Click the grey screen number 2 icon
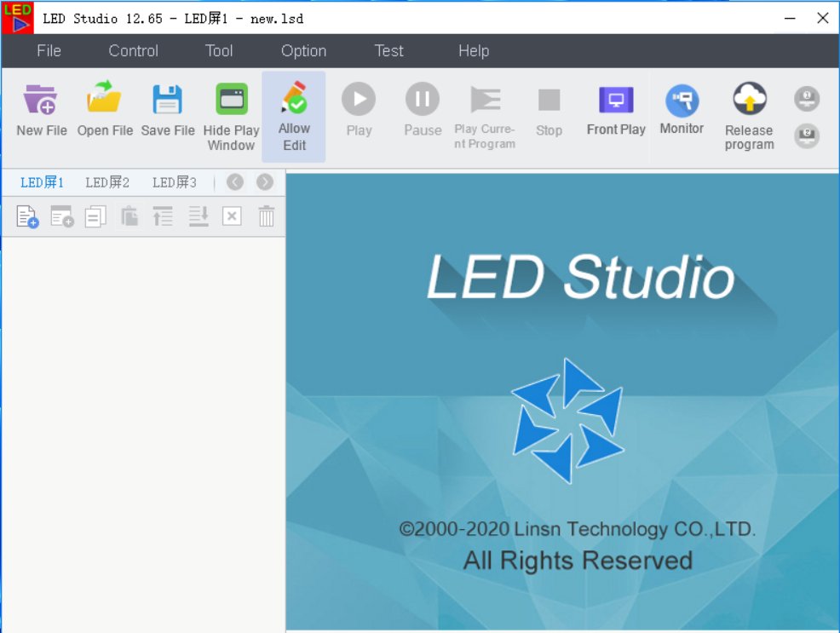Screen dimensions: 840x633 tap(807, 136)
